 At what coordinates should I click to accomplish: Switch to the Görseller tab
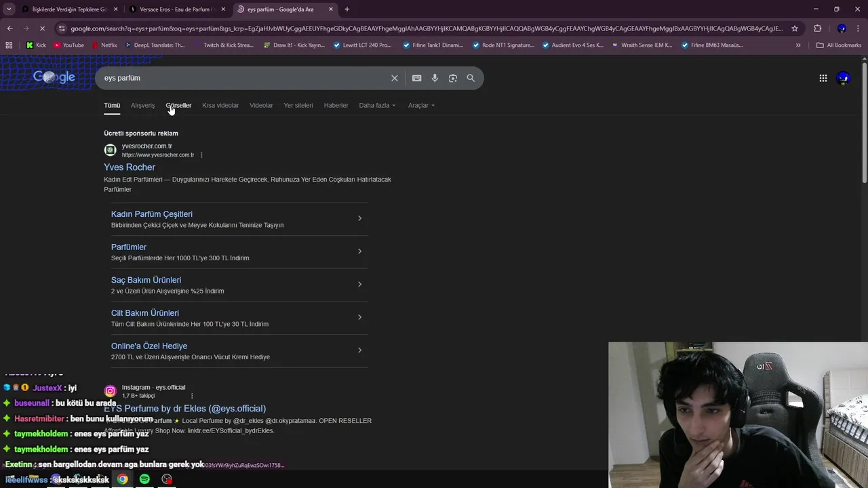[x=178, y=105]
